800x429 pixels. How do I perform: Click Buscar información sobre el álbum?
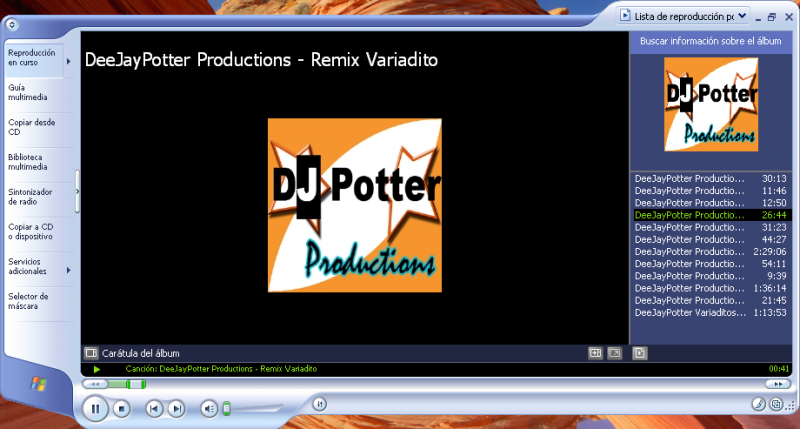tap(710, 41)
